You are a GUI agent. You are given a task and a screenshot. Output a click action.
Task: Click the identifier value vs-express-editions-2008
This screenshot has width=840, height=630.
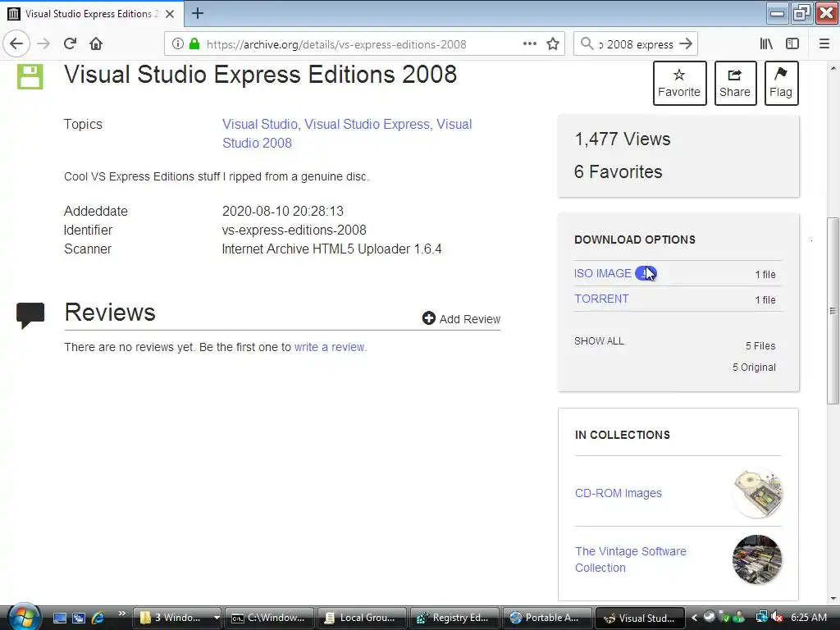[294, 231]
